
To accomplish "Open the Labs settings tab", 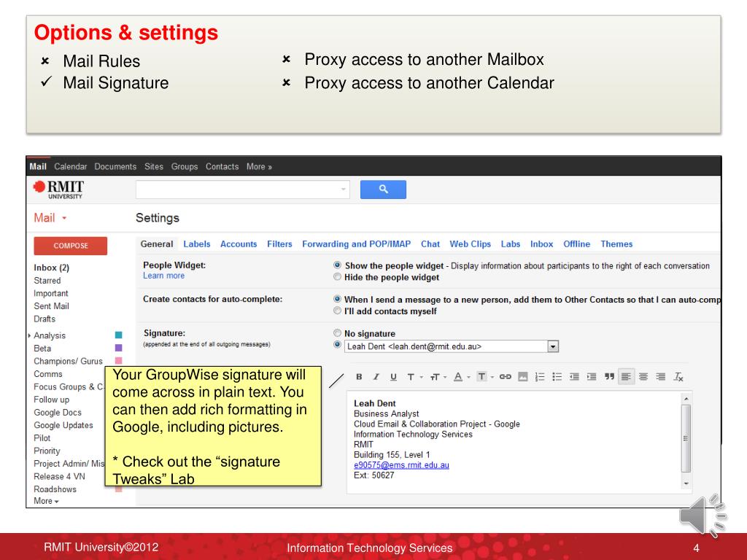I will click(510, 244).
